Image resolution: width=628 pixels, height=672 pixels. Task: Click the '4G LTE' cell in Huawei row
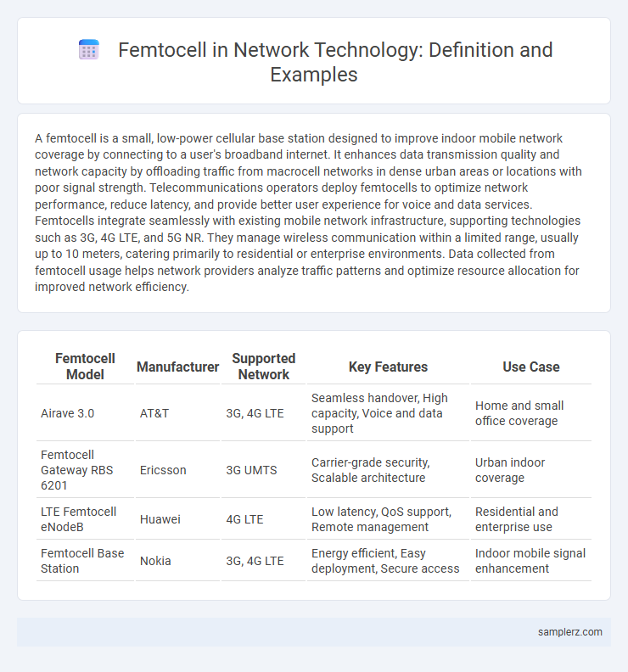point(264,519)
